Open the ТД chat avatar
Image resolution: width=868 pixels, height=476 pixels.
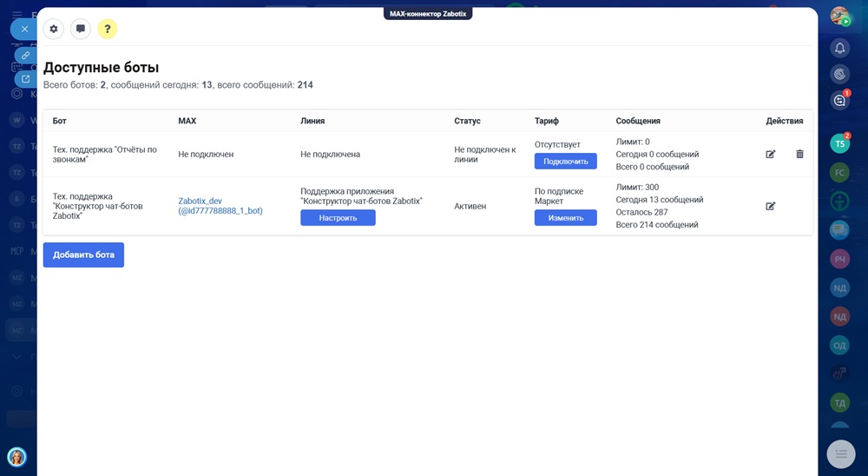coord(839,403)
